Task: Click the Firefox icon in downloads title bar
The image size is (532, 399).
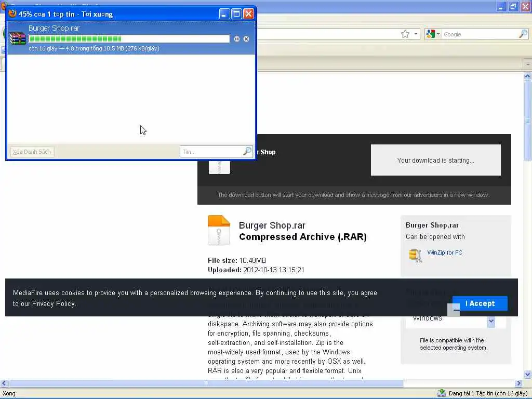Action: point(12,14)
